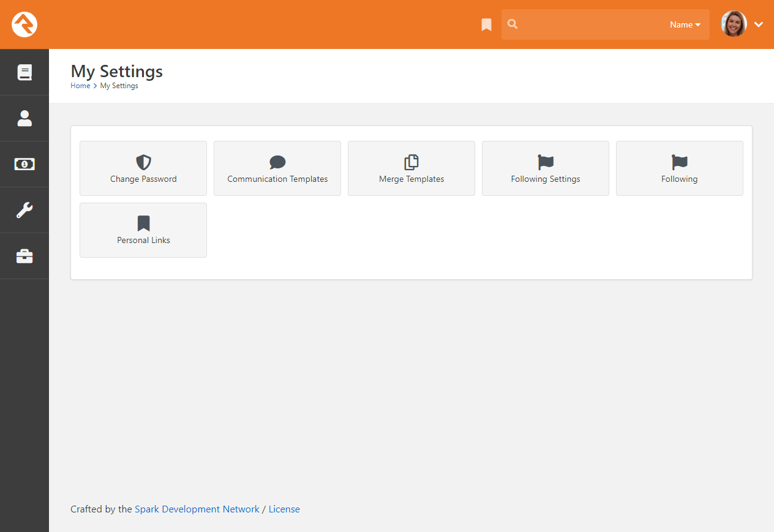Open the Admin briefcase icon in the sidebar
774x532 pixels.
24,256
